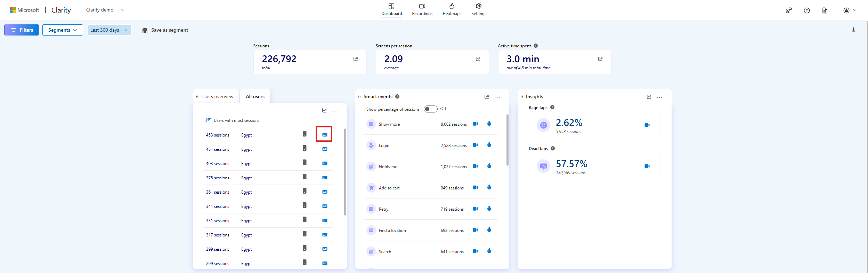The width and height of the screenshot is (868, 273).
Task: View recordings for Add to cart event
Action: (475, 187)
